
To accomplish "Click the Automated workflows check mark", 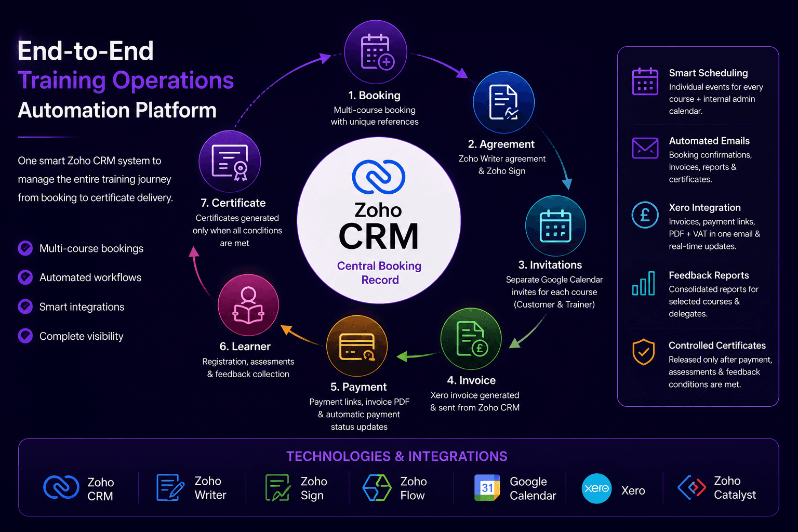I will pyautogui.click(x=25, y=277).
